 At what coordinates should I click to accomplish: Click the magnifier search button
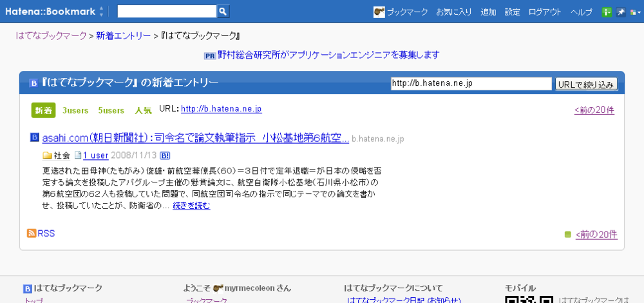pos(223,12)
